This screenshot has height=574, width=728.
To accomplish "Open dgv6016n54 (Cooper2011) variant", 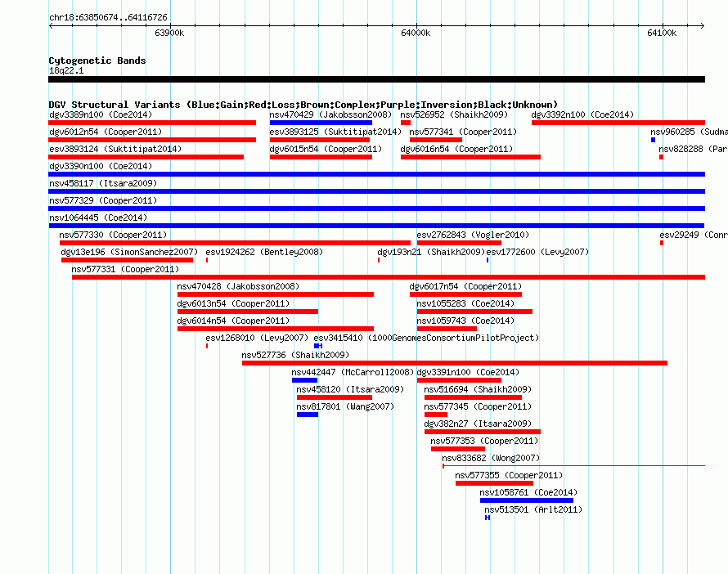I will click(471, 157).
